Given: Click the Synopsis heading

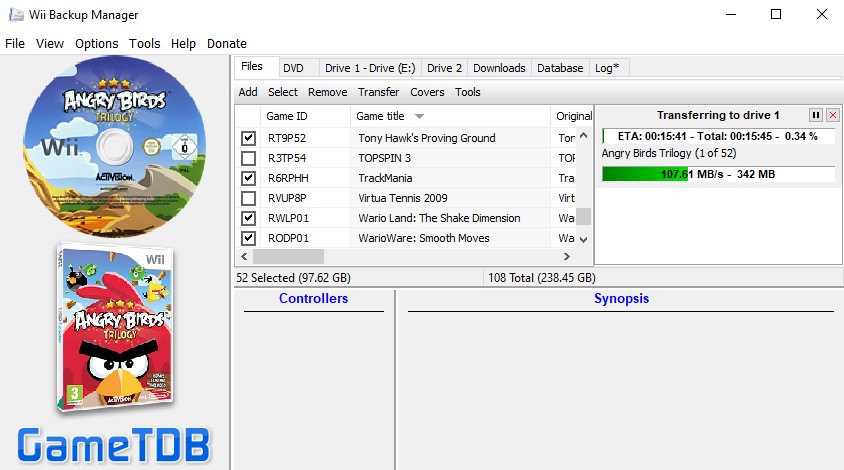Looking at the screenshot, I should pyautogui.click(x=621, y=298).
